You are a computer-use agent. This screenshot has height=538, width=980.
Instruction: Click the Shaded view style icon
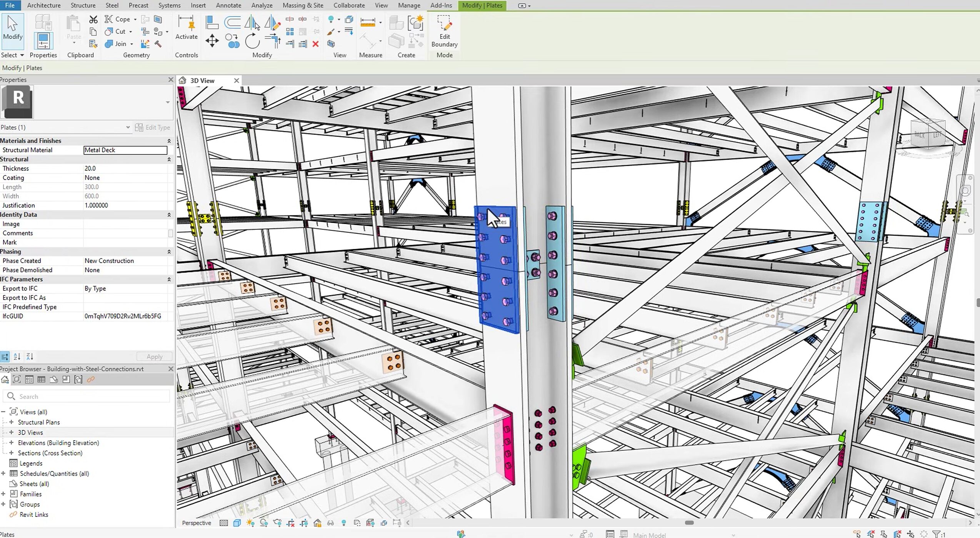pyautogui.click(x=237, y=523)
